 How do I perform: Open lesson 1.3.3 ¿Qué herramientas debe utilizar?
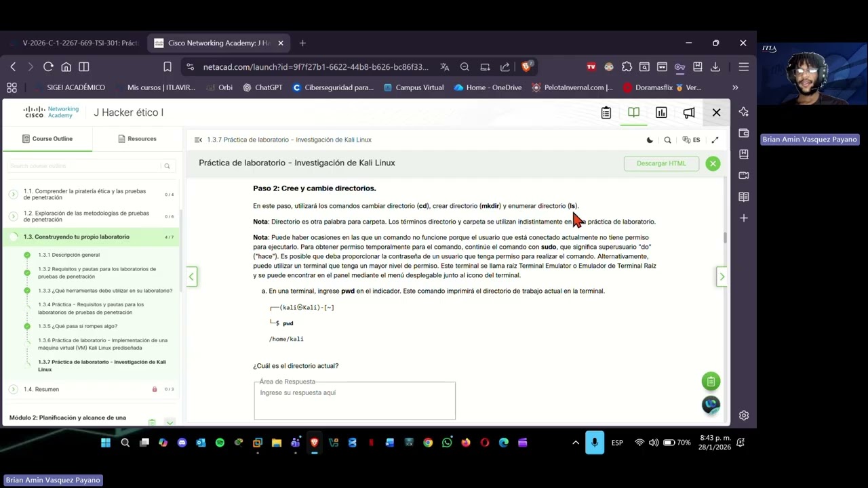(x=105, y=291)
